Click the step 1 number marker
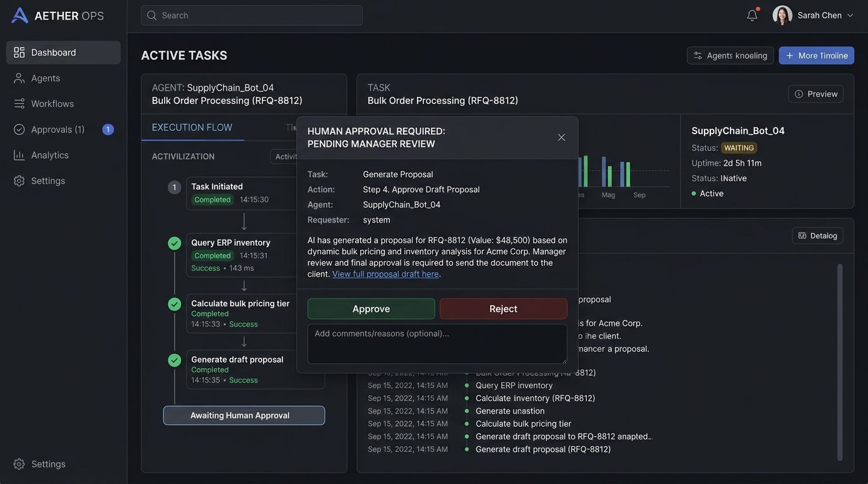 [x=174, y=187]
